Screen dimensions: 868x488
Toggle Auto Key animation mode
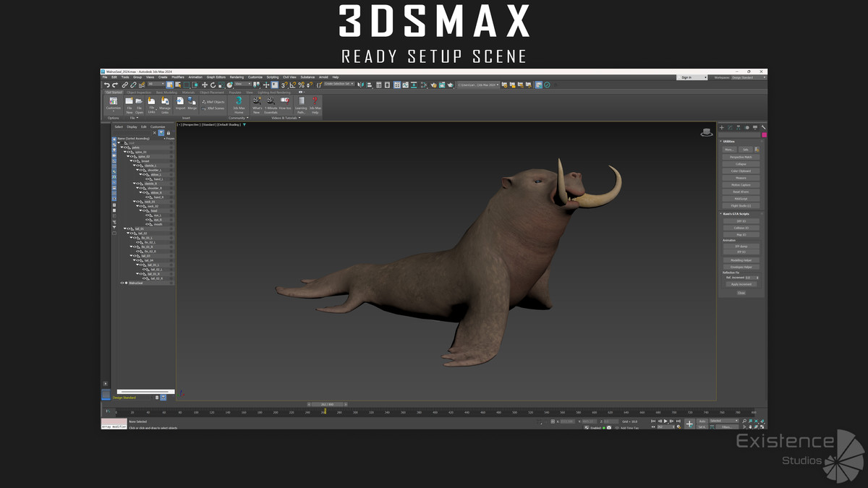(x=701, y=420)
